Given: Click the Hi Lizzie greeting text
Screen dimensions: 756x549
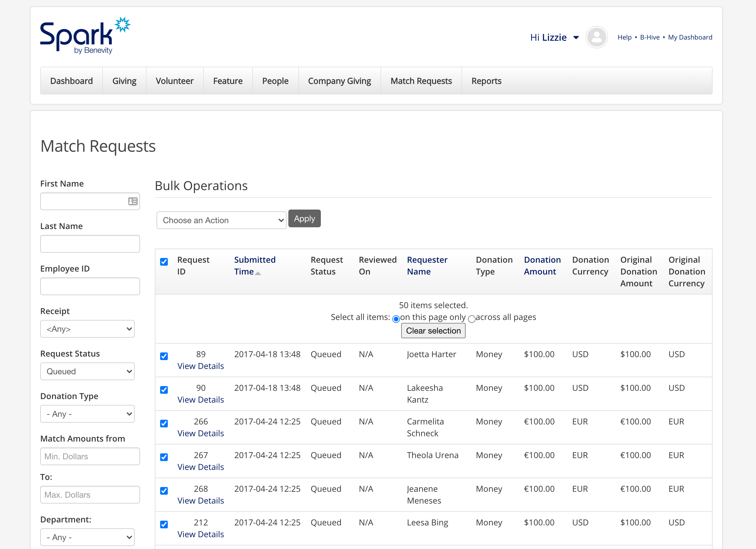Looking at the screenshot, I should (548, 37).
